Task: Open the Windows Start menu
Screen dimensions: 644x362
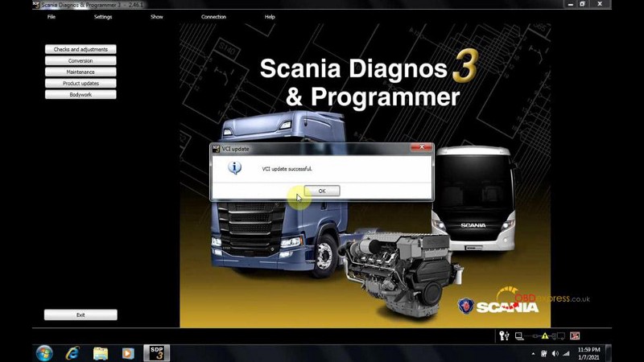Action: click(x=44, y=353)
